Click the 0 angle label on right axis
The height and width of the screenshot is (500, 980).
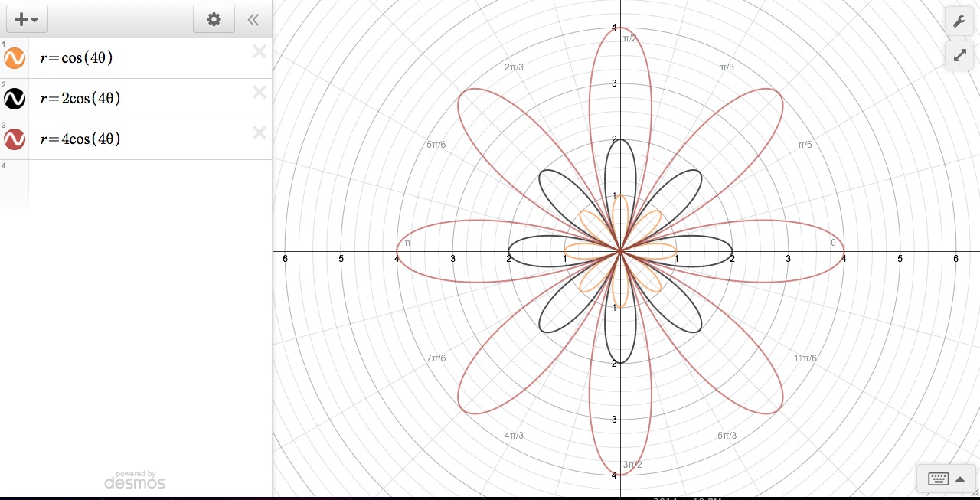(834, 243)
